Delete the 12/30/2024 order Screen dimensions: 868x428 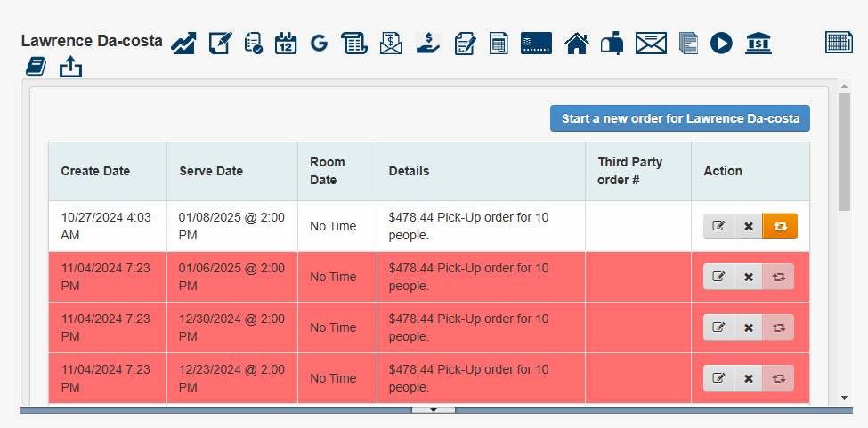pyautogui.click(x=749, y=327)
